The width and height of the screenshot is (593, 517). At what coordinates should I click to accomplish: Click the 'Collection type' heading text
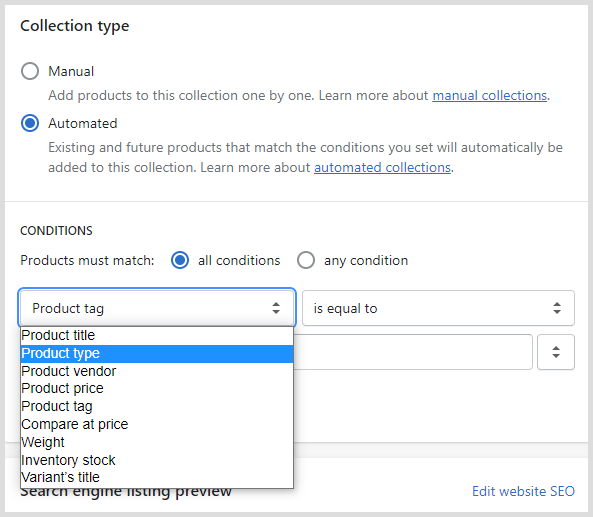tap(75, 26)
